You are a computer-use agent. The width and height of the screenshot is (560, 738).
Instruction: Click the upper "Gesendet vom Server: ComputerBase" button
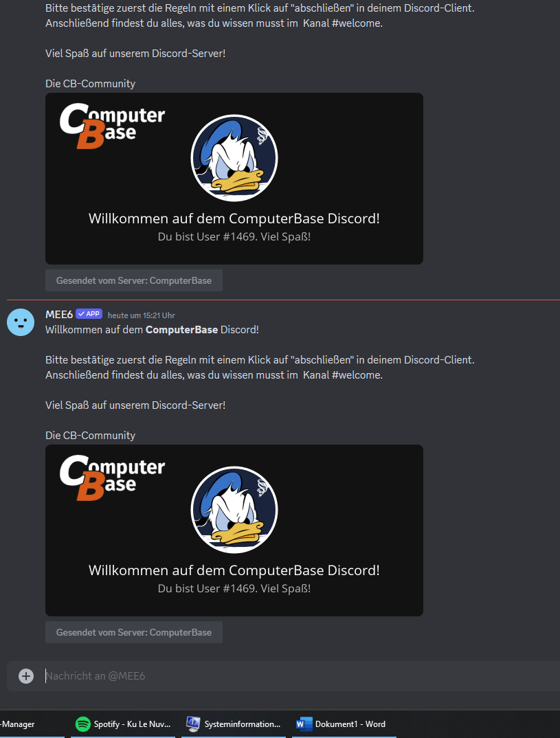(134, 280)
